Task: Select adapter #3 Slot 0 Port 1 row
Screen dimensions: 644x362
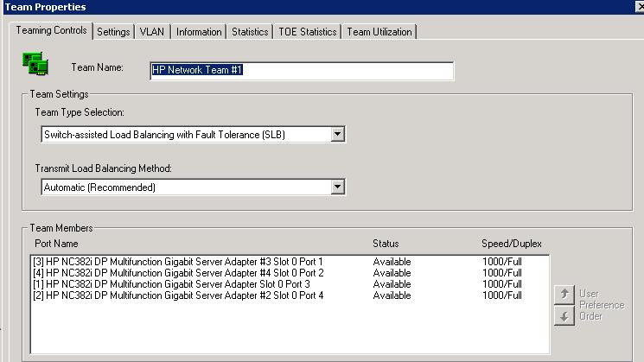Action: (290, 262)
